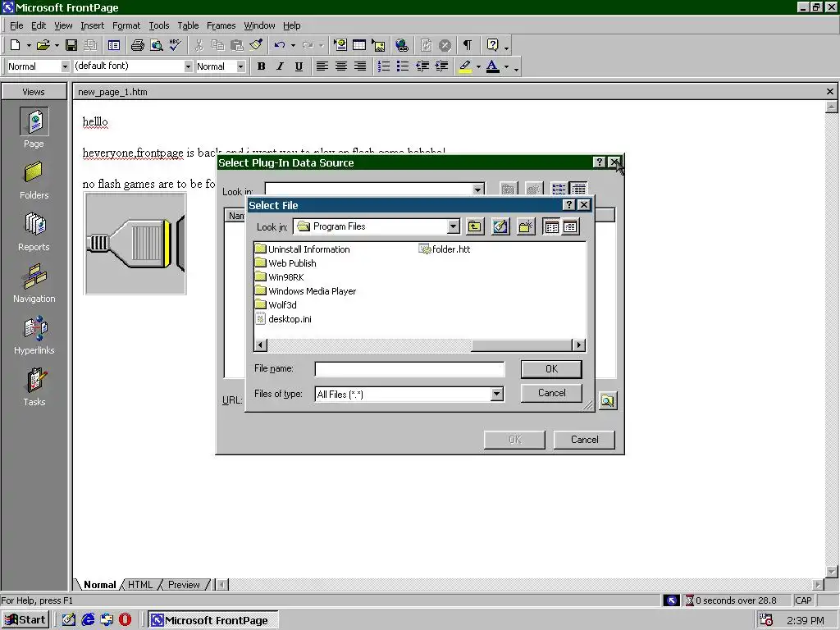The height and width of the screenshot is (630, 840).
Task: Click Cancel in Select File dialog
Action: pyautogui.click(x=551, y=393)
